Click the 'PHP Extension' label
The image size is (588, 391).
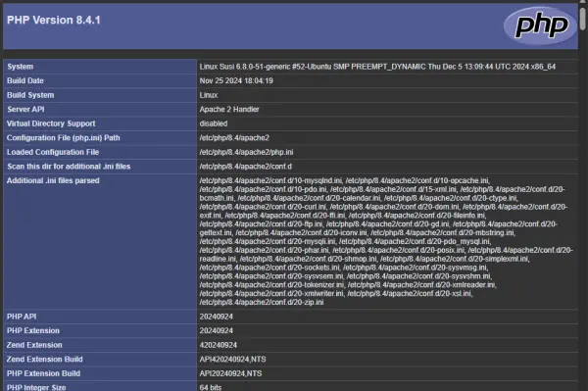[x=33, y=331]
